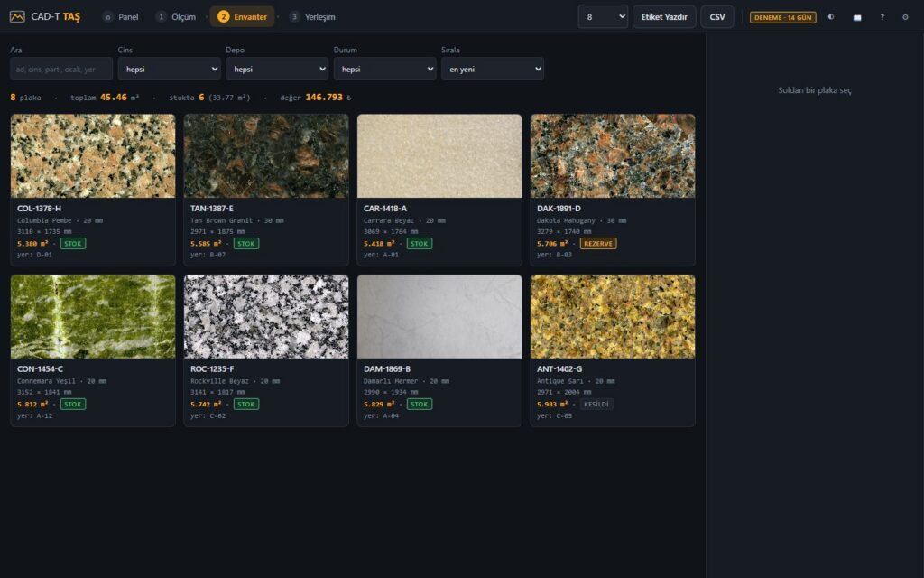Select the Envanter tab

pos(242,16)
